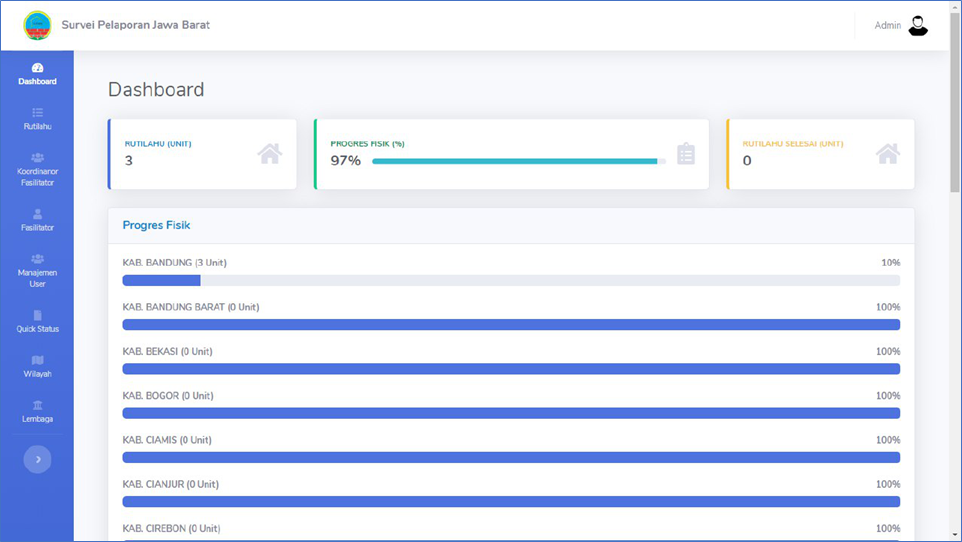962x542 pixels.
Task: Click the Quick Status icon
Action: point(37,315)
